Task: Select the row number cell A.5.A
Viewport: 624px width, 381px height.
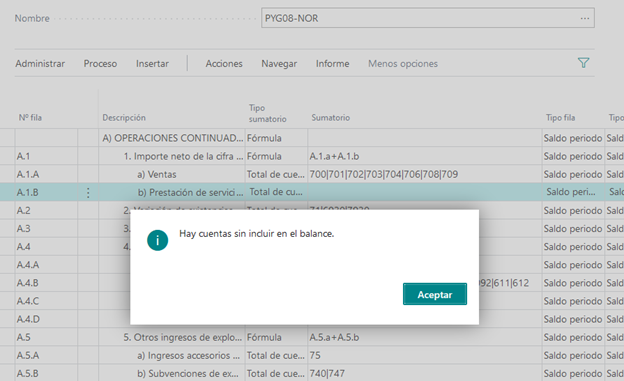Action: point(46,356)
